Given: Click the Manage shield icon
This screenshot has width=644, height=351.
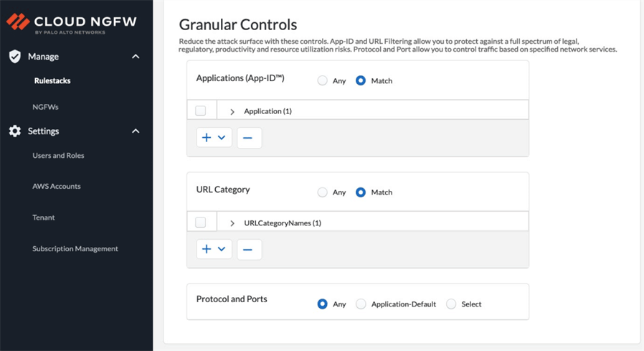Looking at the screenshot, I should pyautogui.click(x=15, y=57).
